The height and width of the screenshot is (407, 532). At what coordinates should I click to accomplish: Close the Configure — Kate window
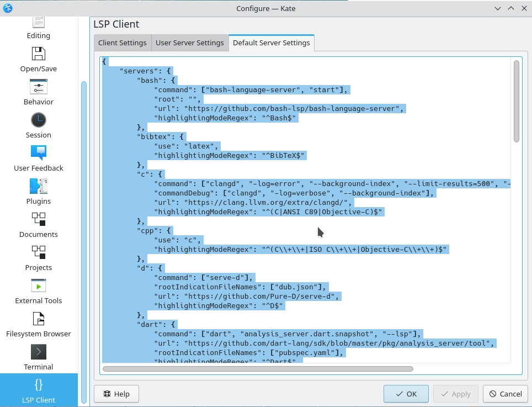point(524,8)
